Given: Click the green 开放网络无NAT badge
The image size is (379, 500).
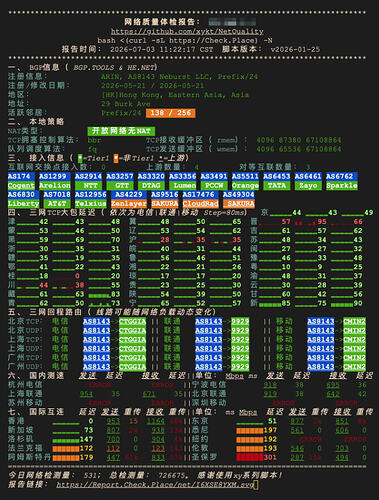Looking at the screenshot, I should pos(121,131).
